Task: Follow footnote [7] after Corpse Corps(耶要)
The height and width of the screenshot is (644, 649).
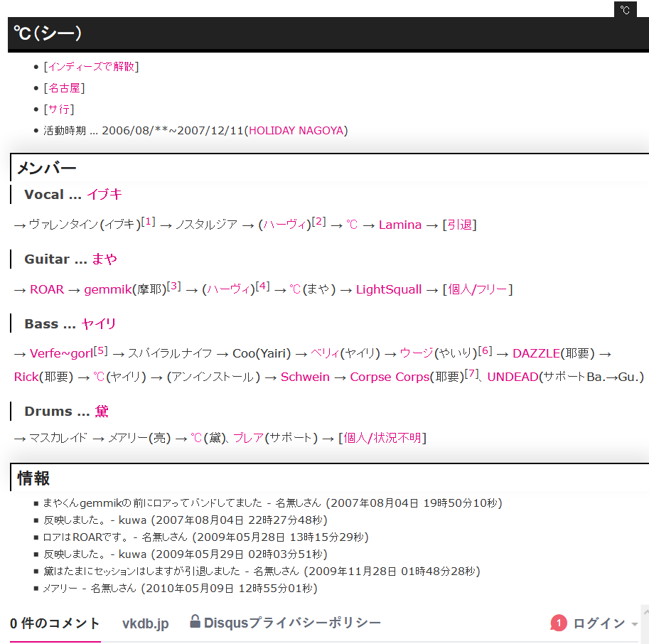Action: (x=472, y=374)
